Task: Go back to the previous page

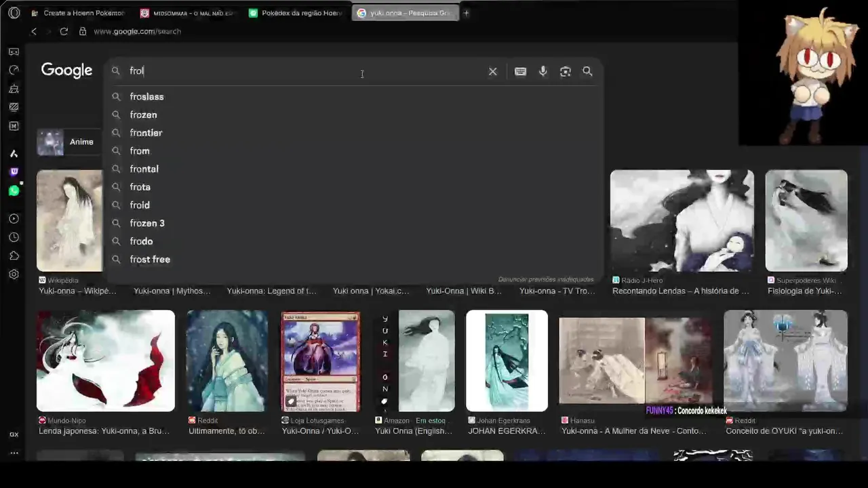Action: click(34, 31)
